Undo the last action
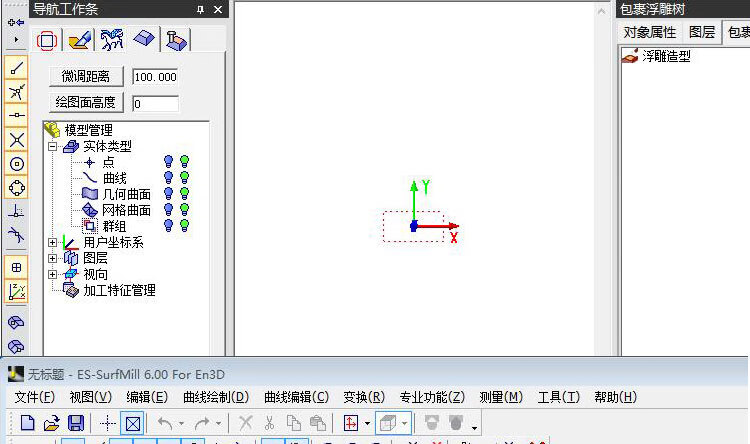Viewport: 750px width, 444px height. coord(165,423)
